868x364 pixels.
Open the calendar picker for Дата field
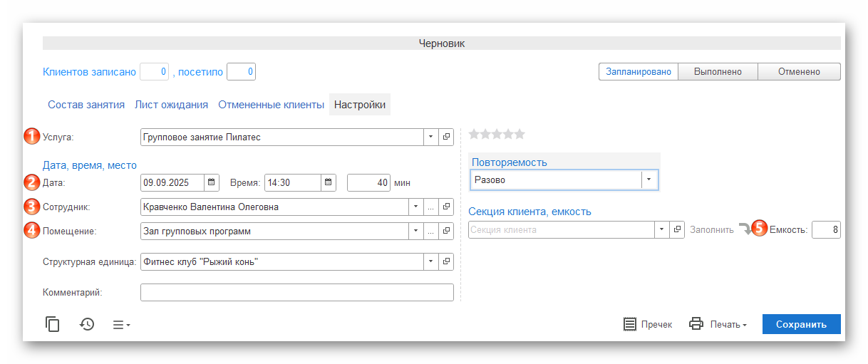[212, 183]
